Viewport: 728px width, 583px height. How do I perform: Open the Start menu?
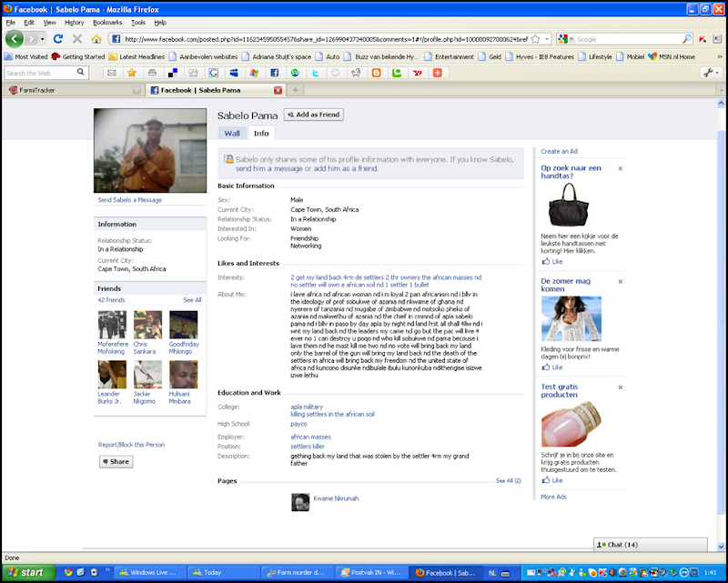pos(27,572)
